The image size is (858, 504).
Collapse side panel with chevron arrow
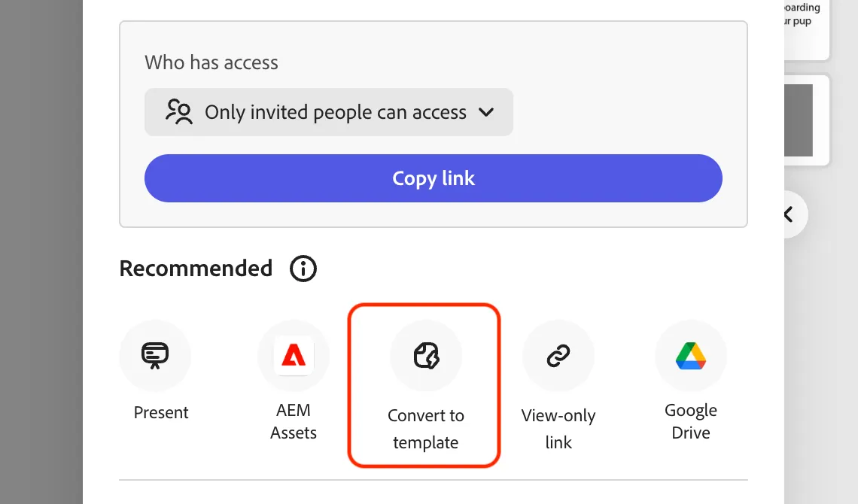pyautogui.click(x=789, y=214)
